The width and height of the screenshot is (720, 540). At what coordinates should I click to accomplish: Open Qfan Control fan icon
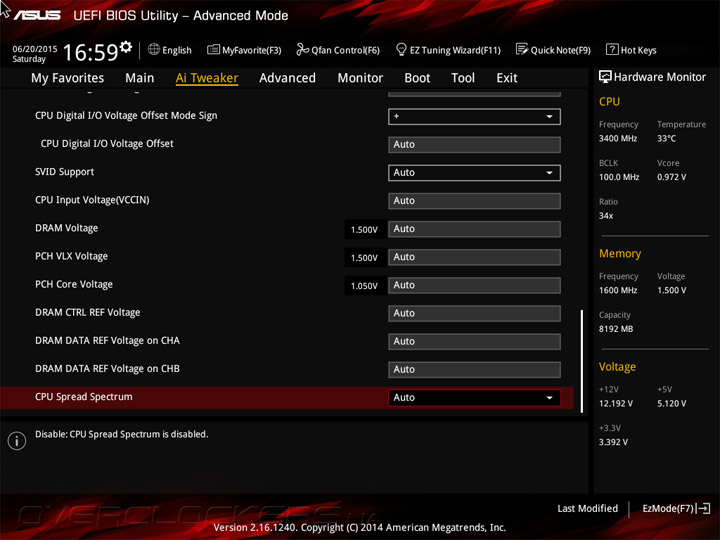[x=302, y=49]
